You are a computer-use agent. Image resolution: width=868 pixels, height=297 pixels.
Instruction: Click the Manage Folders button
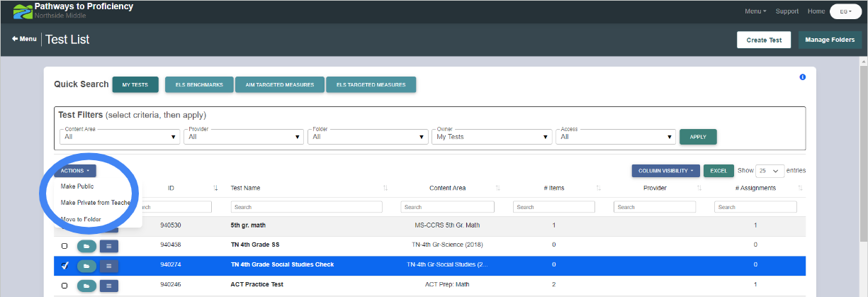click(x=830, y=40)
